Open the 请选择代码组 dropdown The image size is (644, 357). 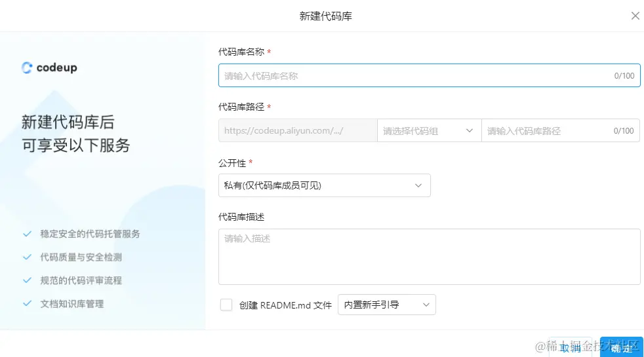click(x=429, y=130)
